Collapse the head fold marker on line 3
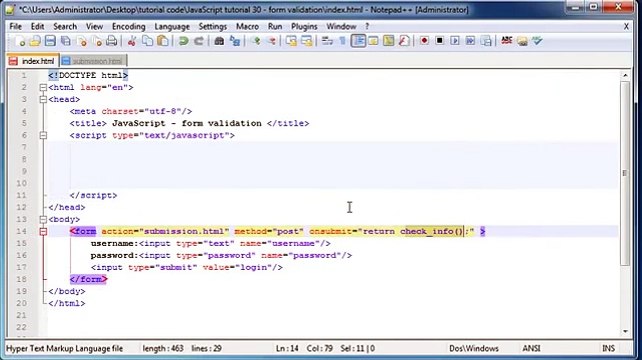This screenshot has width=642, height=360. [43, 99]
